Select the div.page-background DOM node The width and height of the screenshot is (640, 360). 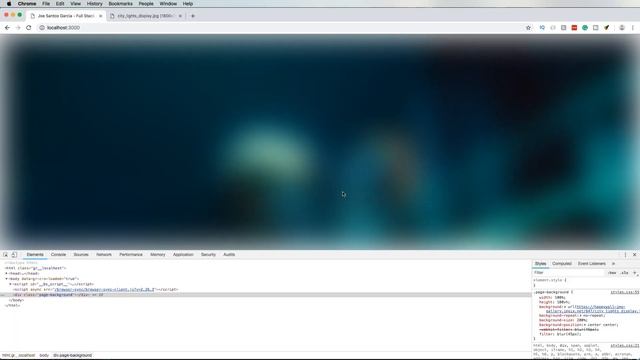click(265, 295)
